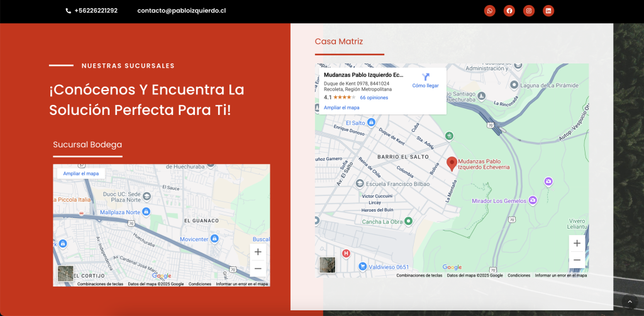The width and height of the screenshot is (644, 316).
Task: Click Informar un error under Bodega map
Action: click(x=242, y=284)
